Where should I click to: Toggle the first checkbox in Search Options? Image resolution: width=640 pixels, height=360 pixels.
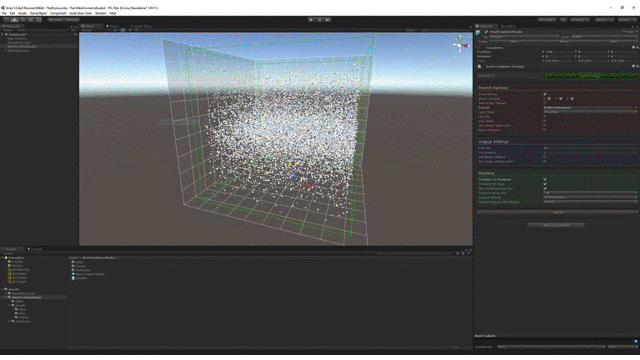pyautogui.click(x=545, y=94)
